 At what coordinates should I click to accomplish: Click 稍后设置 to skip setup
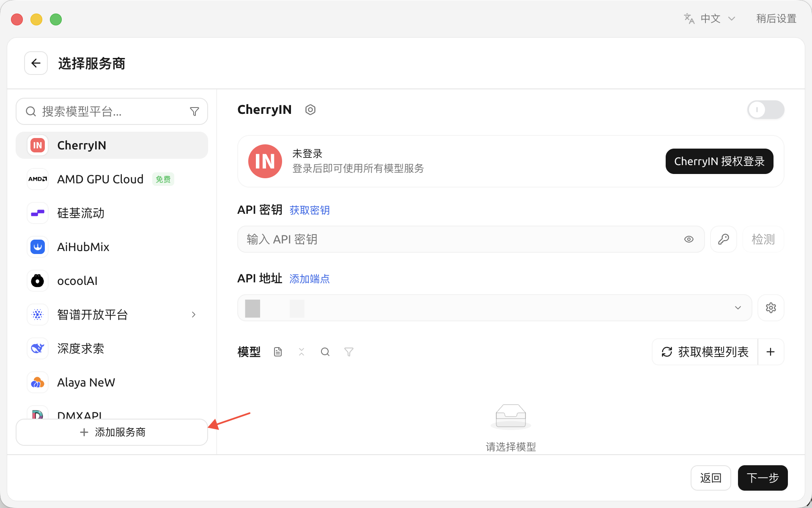click(x=776, y=19)
